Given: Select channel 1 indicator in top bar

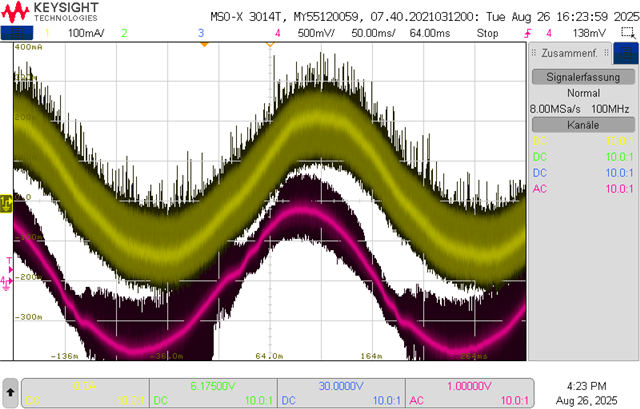Looking at the screenshot, I should pos(47,33).
